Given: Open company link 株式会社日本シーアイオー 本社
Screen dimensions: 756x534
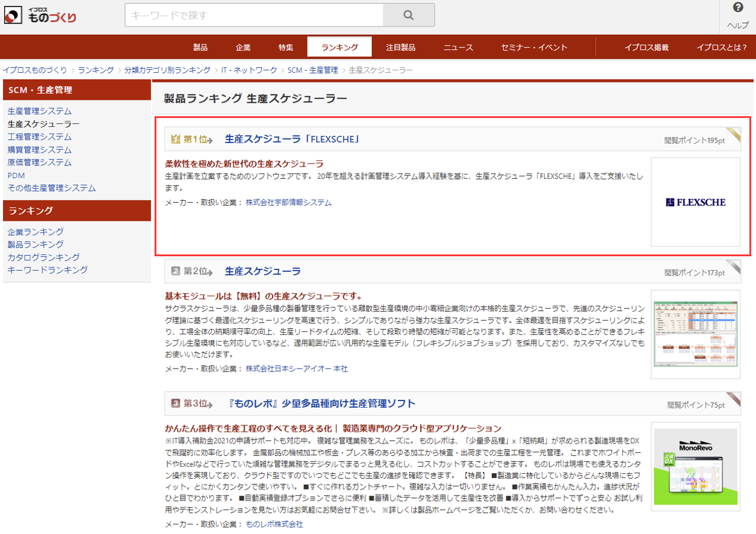Looking at the screenshot, I should tap(297, 369).
